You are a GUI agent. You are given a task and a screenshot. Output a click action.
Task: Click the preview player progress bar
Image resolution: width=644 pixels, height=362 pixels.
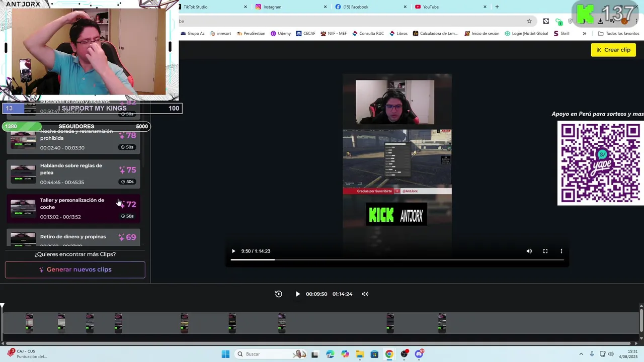[x=397, y=259]
